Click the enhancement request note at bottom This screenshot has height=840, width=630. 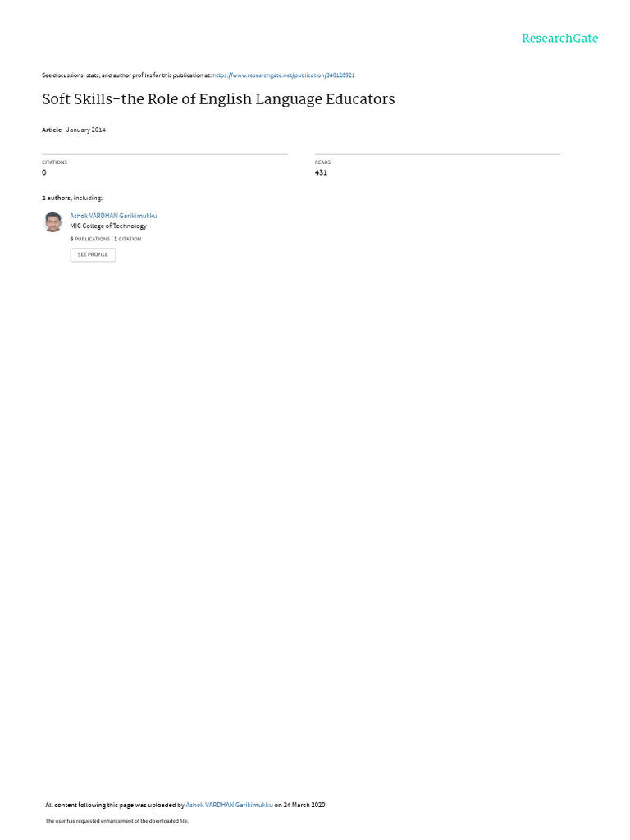point(116,820)
